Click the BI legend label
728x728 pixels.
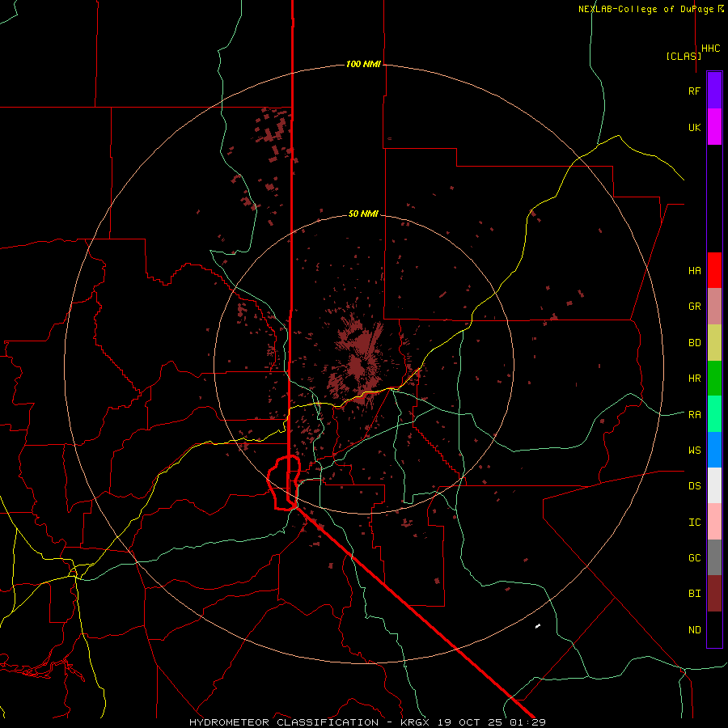click(695, 594)
